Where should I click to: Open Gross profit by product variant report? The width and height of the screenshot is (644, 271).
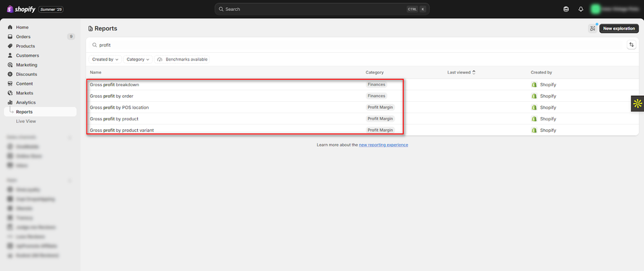pos(122,130)
